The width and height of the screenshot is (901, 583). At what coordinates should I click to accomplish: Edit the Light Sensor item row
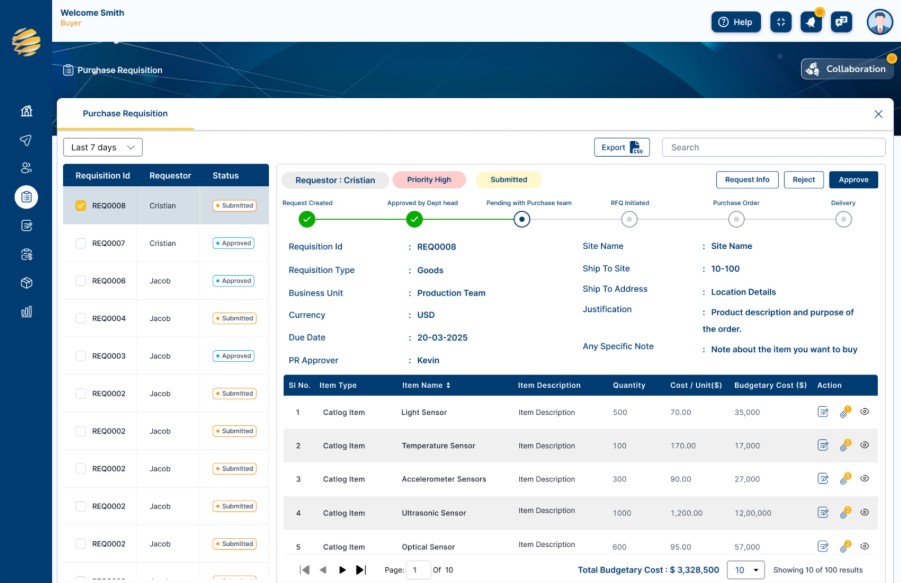pos(823,412)
